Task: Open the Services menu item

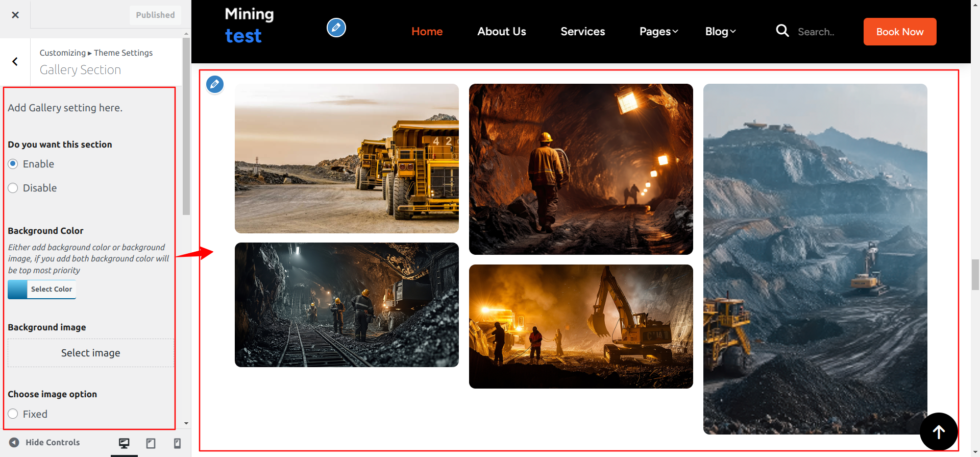Action: pyautogui.click(x=582, y=32)
